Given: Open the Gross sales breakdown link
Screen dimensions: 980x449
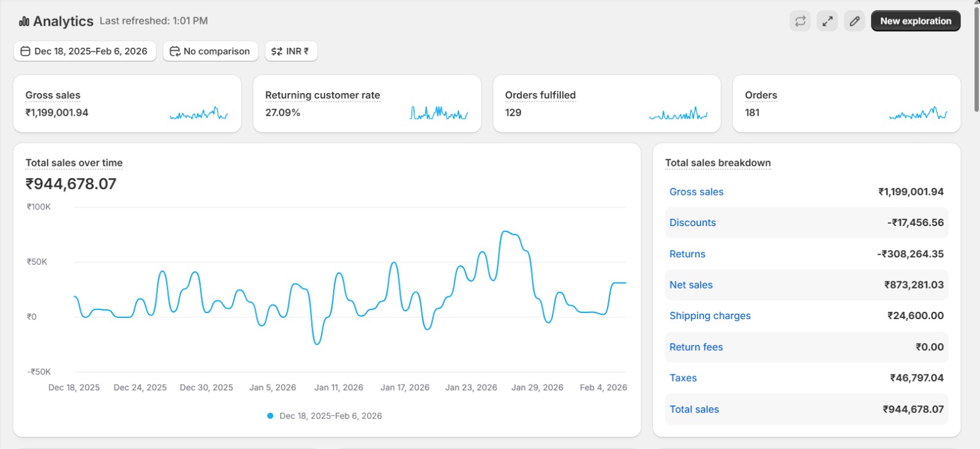Looking at the screenshot, I should click(x=696, y=192).
